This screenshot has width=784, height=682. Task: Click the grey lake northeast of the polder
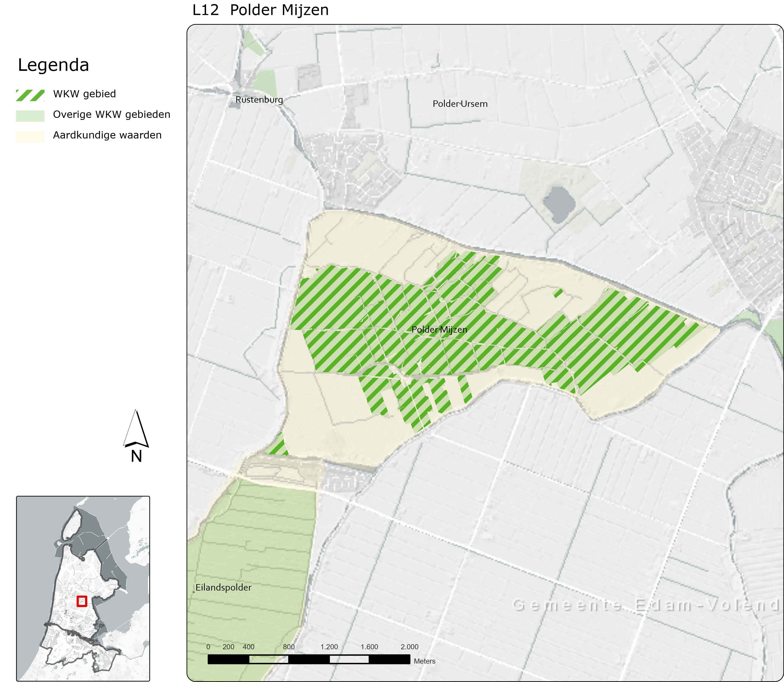559,204
